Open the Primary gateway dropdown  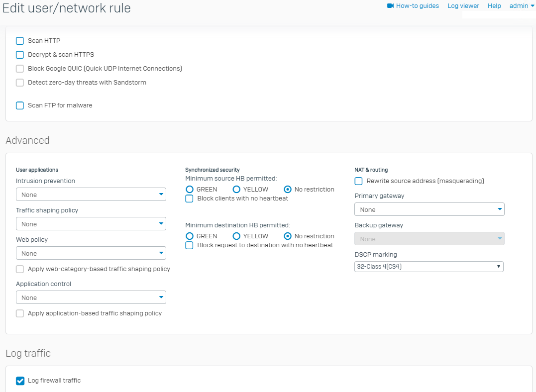pos(429,209)
